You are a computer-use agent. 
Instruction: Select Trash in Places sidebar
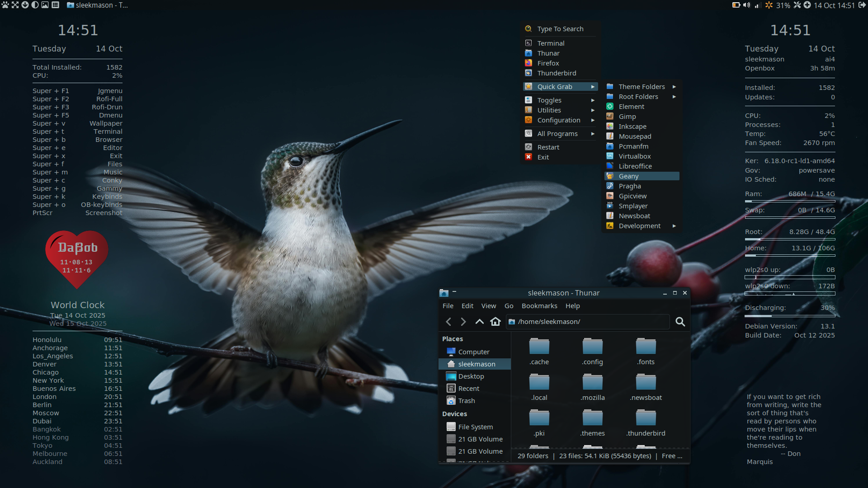pos(466,401)
